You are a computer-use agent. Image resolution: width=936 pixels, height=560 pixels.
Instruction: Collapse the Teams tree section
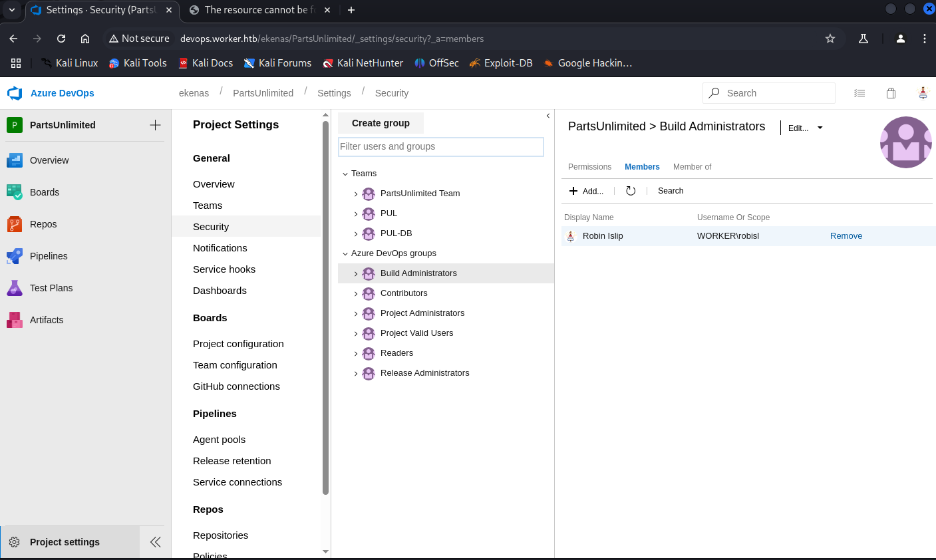tap(345, 174)
